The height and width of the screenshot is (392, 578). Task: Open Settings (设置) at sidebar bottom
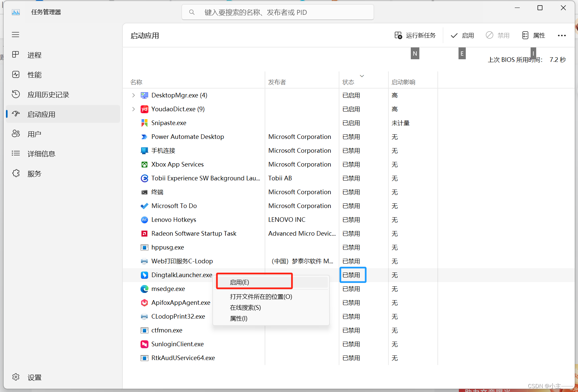pyautogui.click(x=63, y=377)
